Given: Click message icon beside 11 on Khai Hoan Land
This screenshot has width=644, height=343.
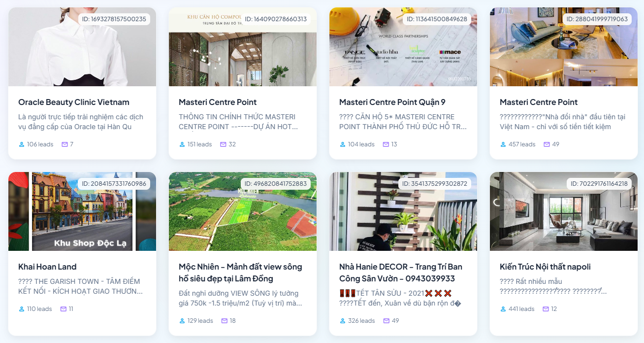Looking at the screenshot, I should click(x=63, y=309).
